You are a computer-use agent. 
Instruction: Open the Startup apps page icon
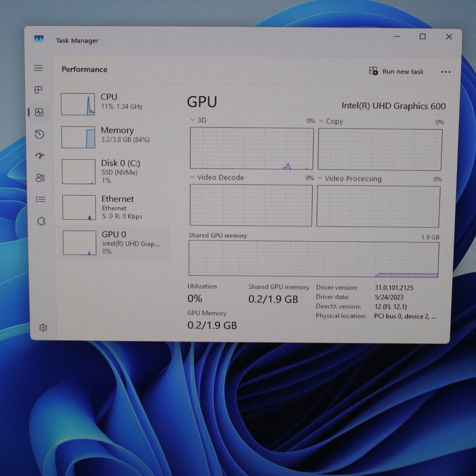coord(40,156)
